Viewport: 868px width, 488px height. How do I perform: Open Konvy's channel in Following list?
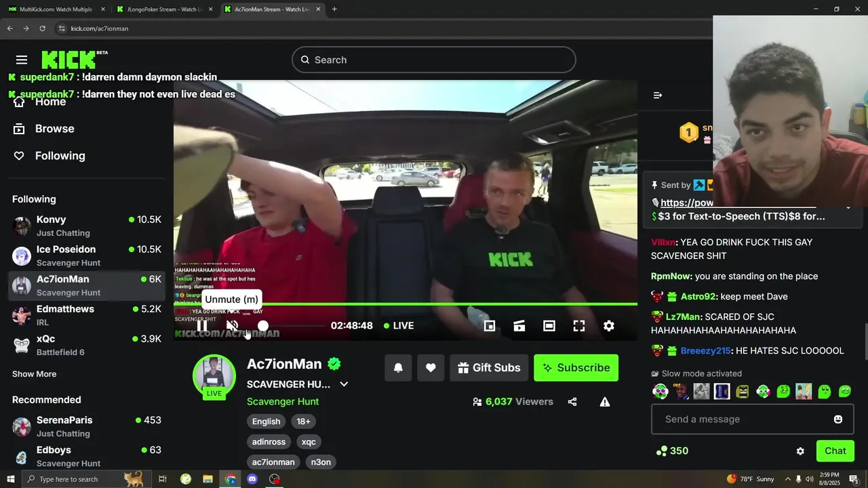coord(87,226)
